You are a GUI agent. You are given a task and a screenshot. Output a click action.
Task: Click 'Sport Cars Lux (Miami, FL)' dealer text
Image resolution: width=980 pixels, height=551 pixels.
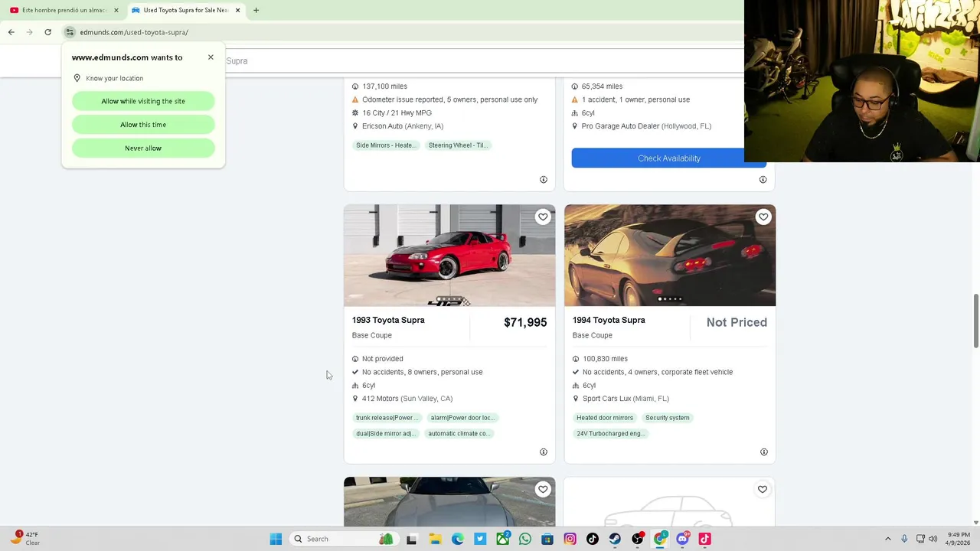(x=626, y=399)
